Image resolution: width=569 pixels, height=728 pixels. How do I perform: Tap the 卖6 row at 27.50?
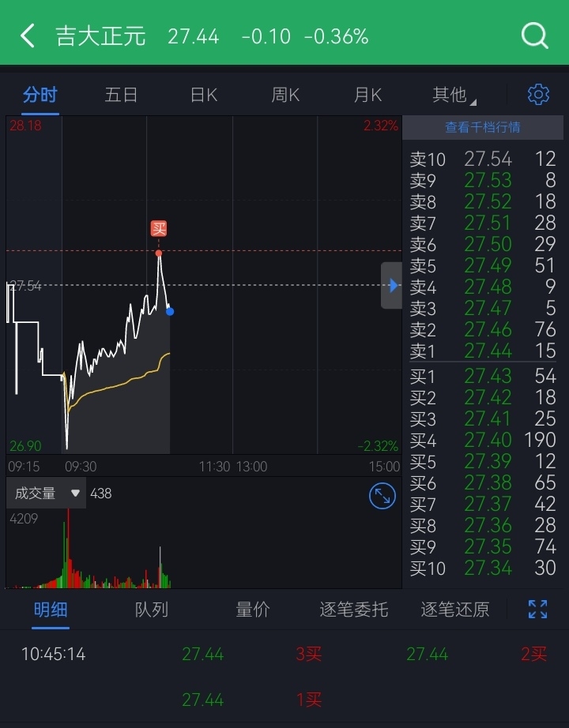pos(483,244)
